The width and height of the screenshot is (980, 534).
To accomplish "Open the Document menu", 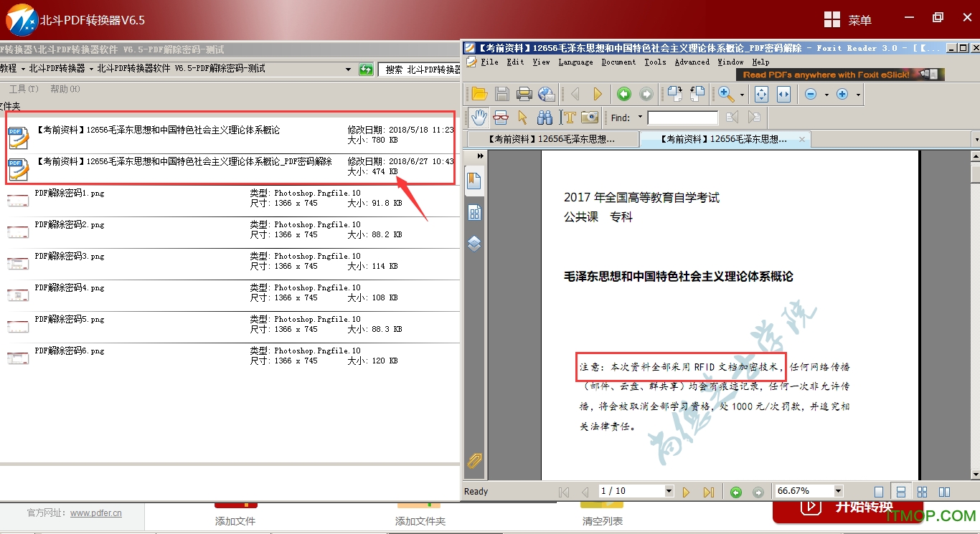I will click(618, 62).
